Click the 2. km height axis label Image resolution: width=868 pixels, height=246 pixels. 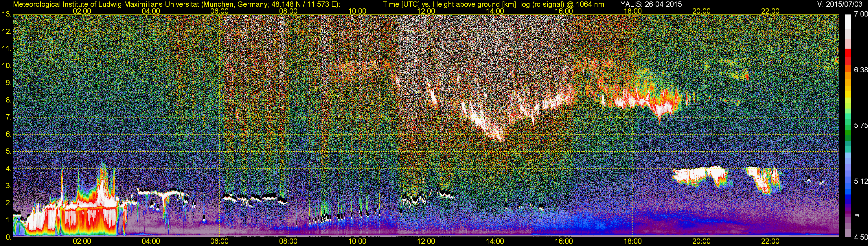pyautogui.click(x=8, y=203)
